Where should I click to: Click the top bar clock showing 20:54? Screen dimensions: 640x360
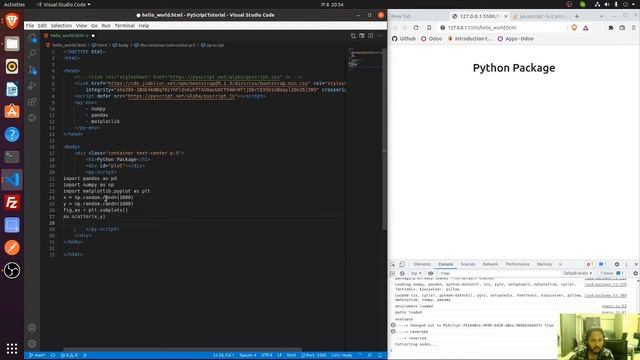tap(332, 4)
